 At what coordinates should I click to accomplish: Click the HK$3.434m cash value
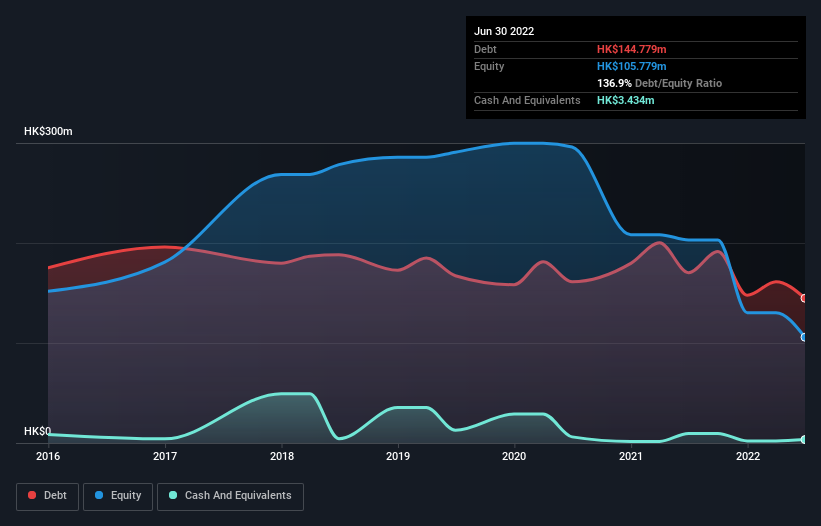pyautogui.click(x=626, y=100)
